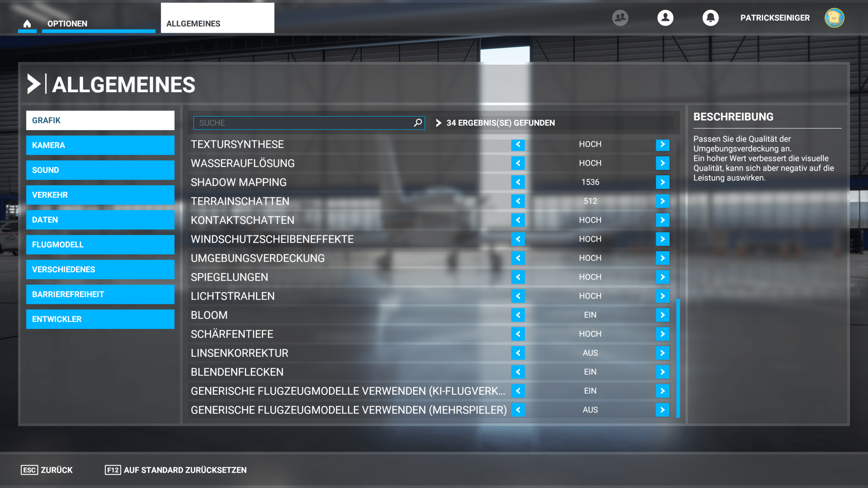Open the multiplayer group icon

click(x=620, y=18)
